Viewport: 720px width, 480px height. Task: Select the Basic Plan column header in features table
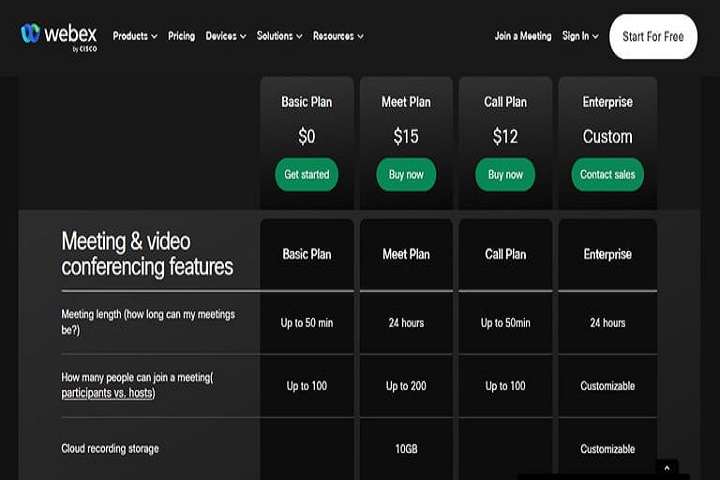[306, 254]
